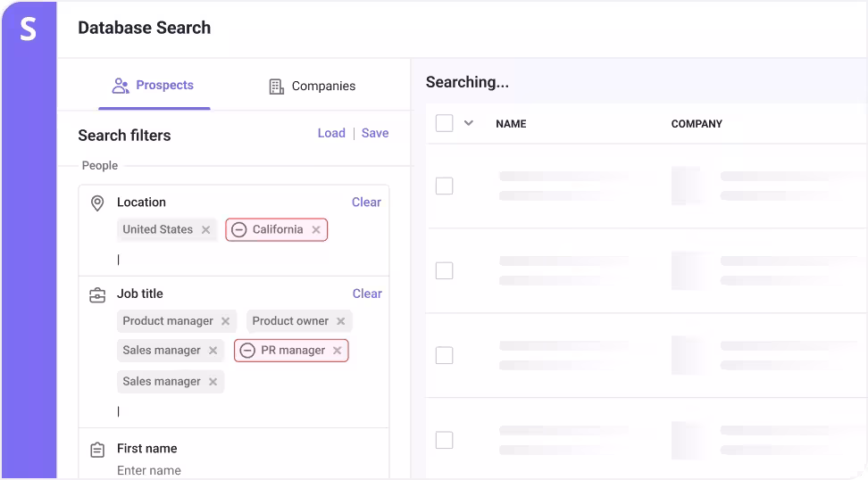This screenshot has width=868, height=480.
Task: Switch to the Companies tab
Action: (312, 87)
